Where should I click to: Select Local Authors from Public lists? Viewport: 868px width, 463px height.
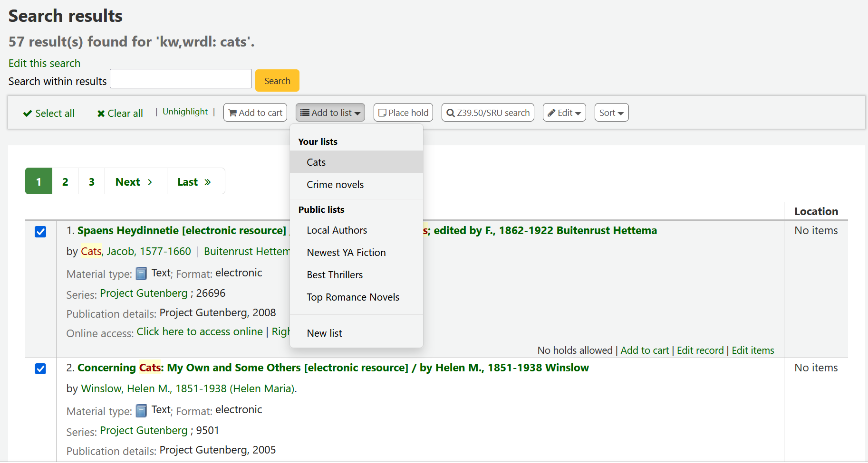point(337,230)
